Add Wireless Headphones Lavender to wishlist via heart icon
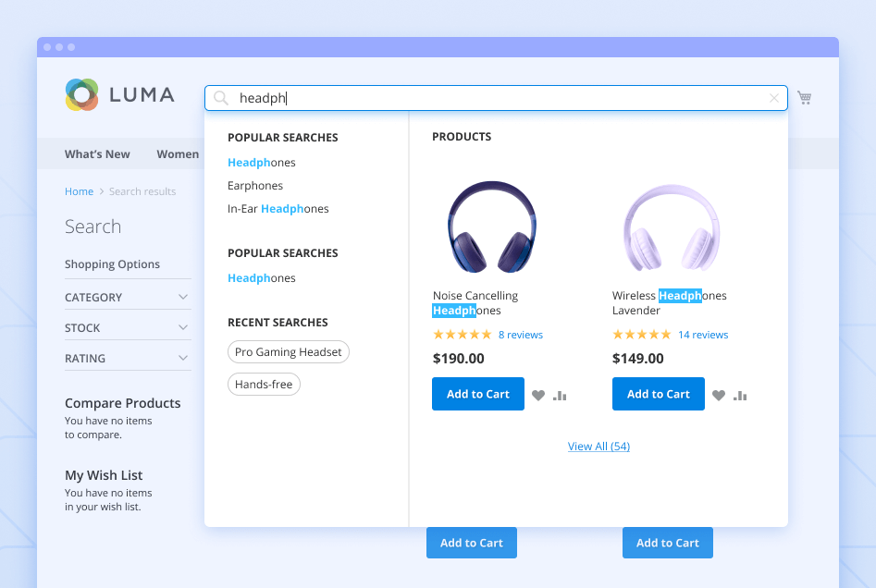 click(x=719, y=395)
